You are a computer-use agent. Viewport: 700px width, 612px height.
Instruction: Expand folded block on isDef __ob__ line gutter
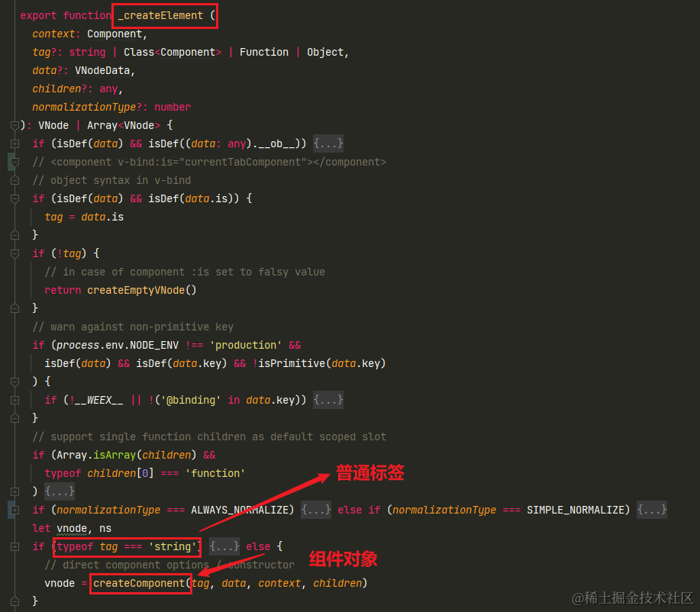click(15, 143)
